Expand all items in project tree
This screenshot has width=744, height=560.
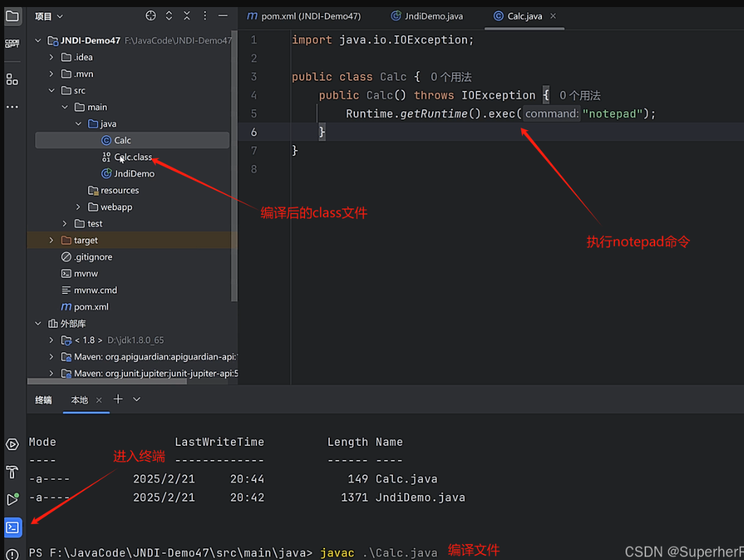169,15
